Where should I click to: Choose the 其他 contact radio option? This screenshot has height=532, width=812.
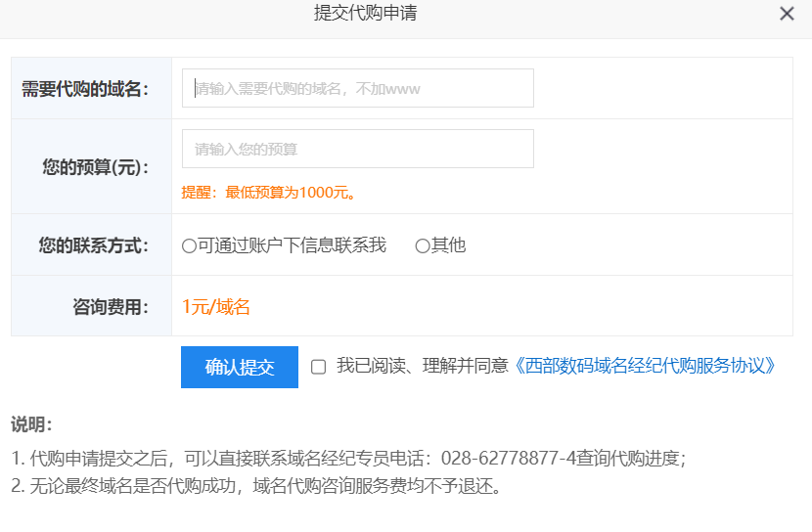(x=423, y=245)
